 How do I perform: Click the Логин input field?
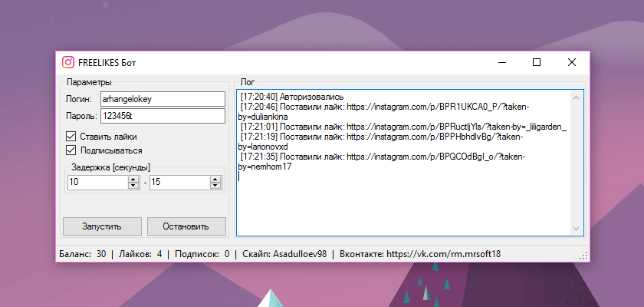(x=163, y=99)
